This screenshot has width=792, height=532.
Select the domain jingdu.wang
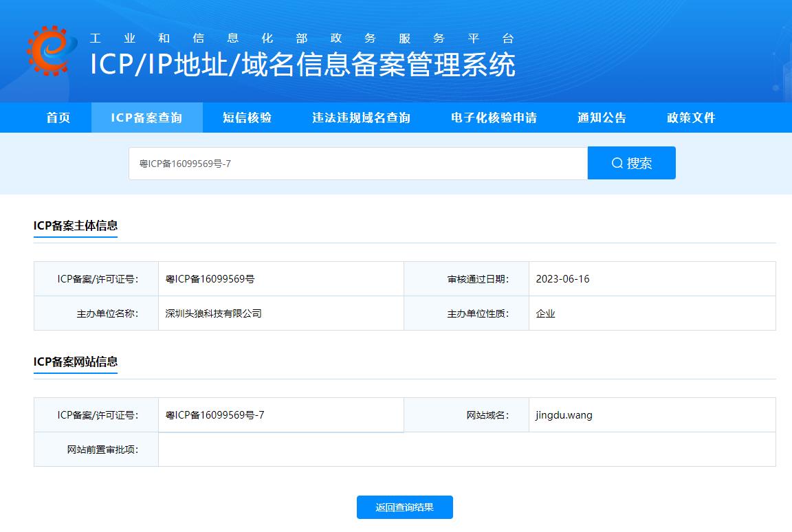564,415
